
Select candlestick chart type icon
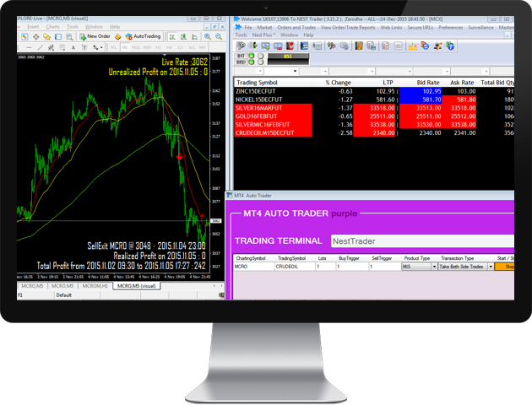click(183, 36)
